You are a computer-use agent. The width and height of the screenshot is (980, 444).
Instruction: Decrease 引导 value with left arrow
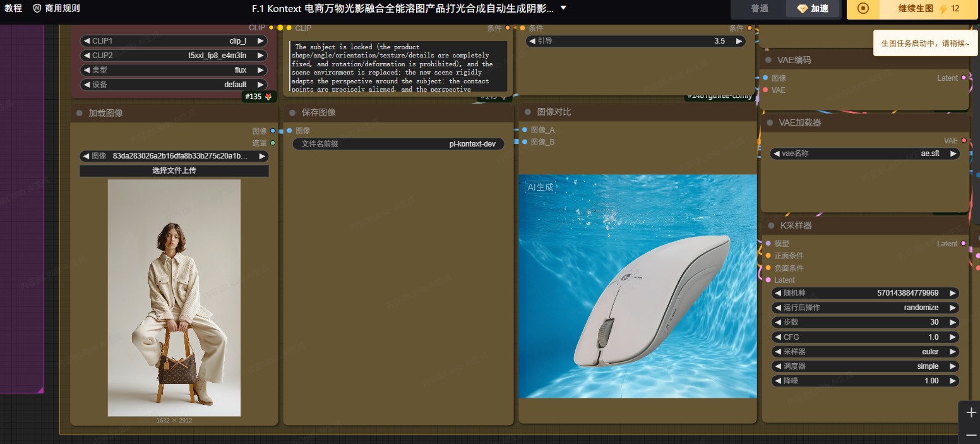point(532,41)
